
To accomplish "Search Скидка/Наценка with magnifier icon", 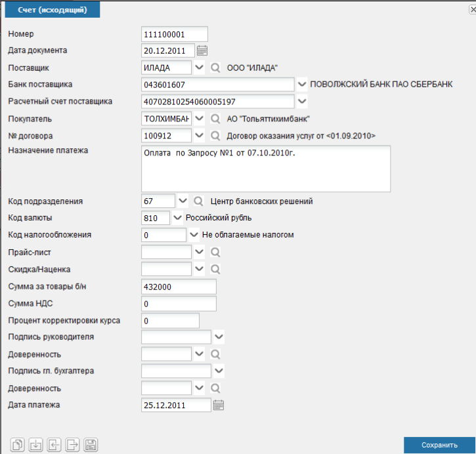I will point(215,269).
